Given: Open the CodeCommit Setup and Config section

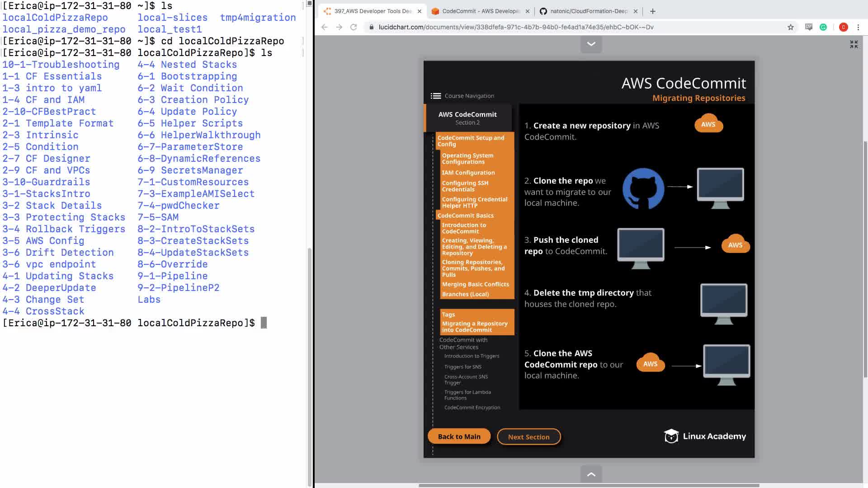Looking at the screenshot, I should pos(471,141).
